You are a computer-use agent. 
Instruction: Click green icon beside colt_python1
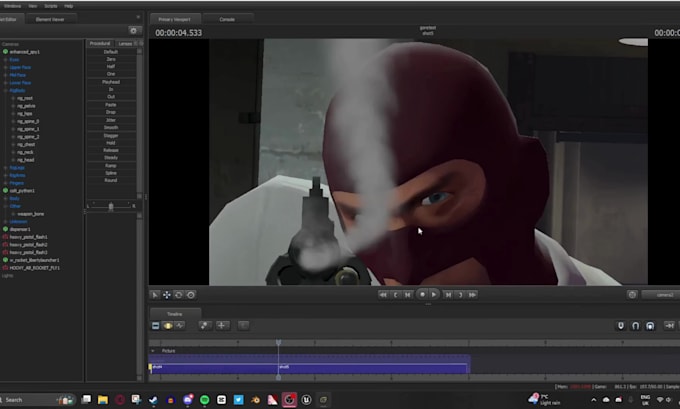pos(5,190)
